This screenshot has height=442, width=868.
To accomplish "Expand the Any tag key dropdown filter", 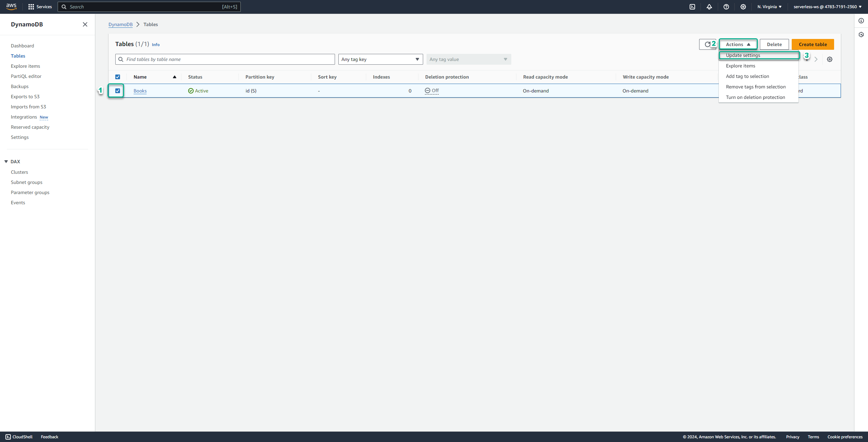I will pyautogui.click(x=381, y=59).
